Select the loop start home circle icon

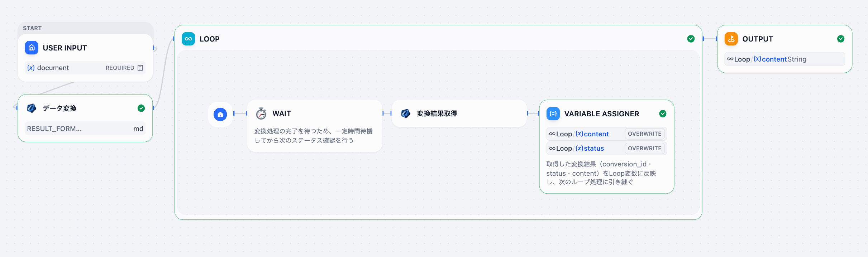click(x=220, y=114)
